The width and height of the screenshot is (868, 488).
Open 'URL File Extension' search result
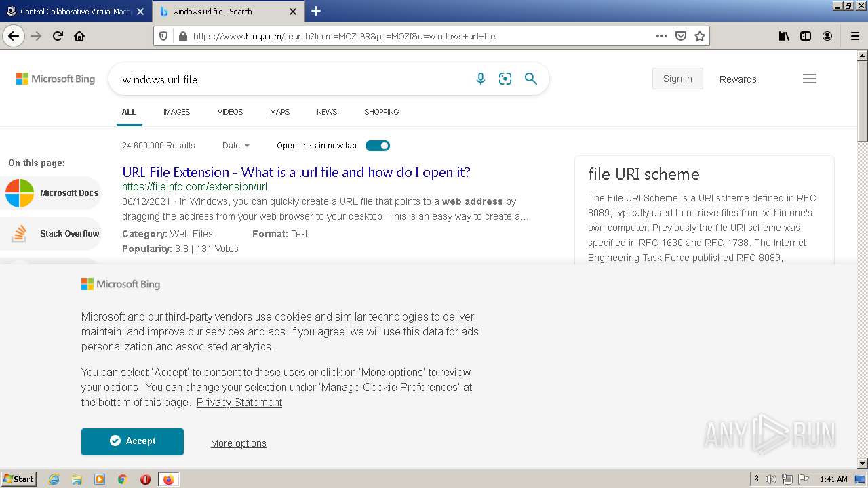point(296,172)
